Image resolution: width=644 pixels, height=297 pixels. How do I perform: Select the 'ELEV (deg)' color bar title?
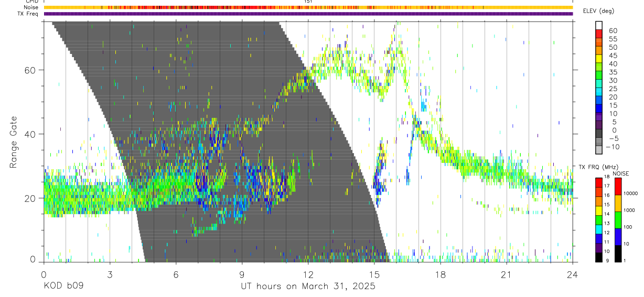click(x=599, y=11)
